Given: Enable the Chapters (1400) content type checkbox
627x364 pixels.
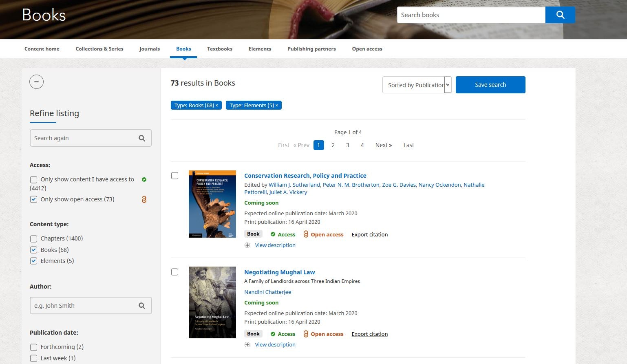Looking at the screenshot, I should point(33,239).
